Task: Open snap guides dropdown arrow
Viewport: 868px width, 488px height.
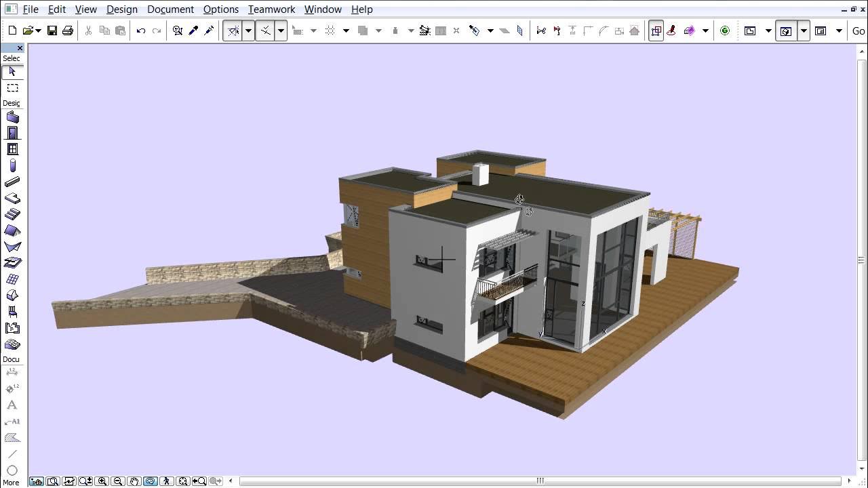Action: tap(280, 30)
